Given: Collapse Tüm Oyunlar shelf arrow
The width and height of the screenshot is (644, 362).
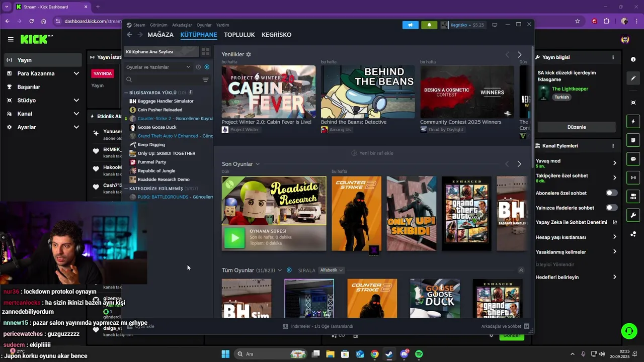Looking at the screenshot, I should coord(521,270).
